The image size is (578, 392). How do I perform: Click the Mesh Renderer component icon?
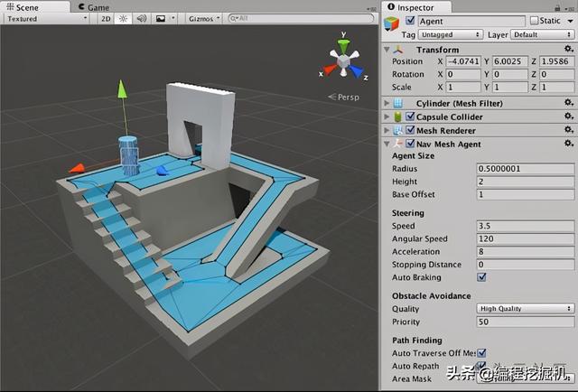point(397,130)
